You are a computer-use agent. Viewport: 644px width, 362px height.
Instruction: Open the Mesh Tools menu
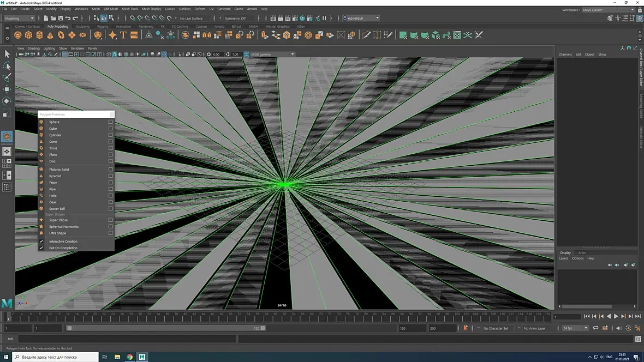tap(130, 9)
